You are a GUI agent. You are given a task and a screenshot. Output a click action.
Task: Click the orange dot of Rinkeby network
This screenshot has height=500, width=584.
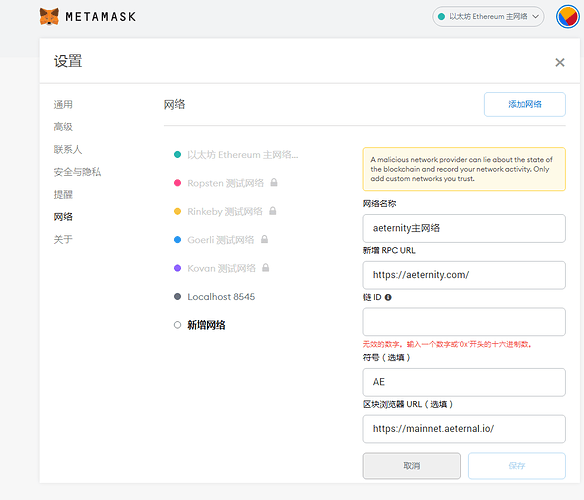[x=177, y=211]
